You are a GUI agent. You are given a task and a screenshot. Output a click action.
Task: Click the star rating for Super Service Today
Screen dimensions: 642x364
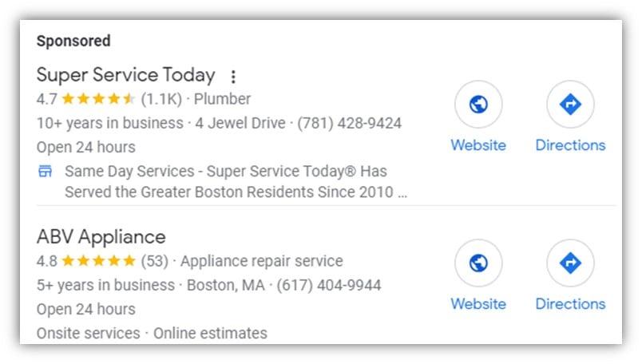tap(99, 100)
